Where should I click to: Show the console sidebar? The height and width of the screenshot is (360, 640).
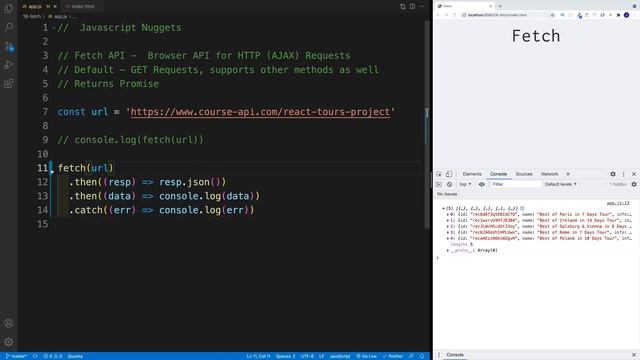click(439, 184)
